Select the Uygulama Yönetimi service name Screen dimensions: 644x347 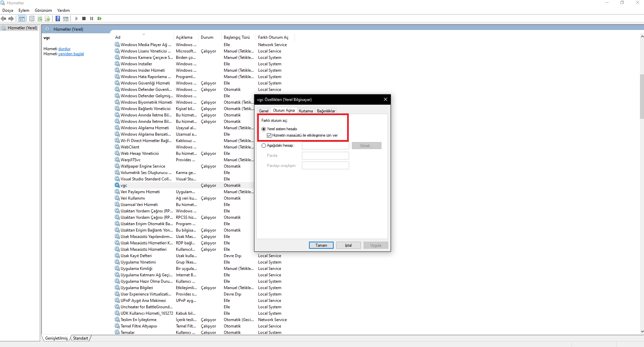[138, 262]
